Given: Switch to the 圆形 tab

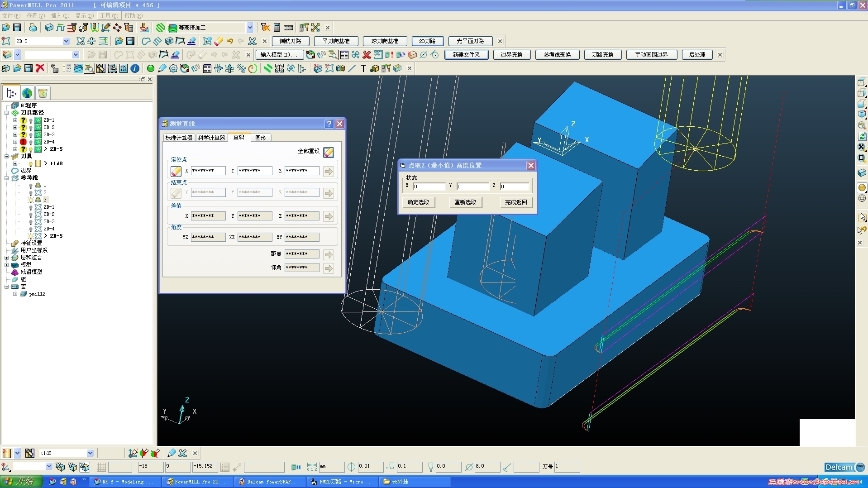Looking at the screenshot, I should pos(261,138).
